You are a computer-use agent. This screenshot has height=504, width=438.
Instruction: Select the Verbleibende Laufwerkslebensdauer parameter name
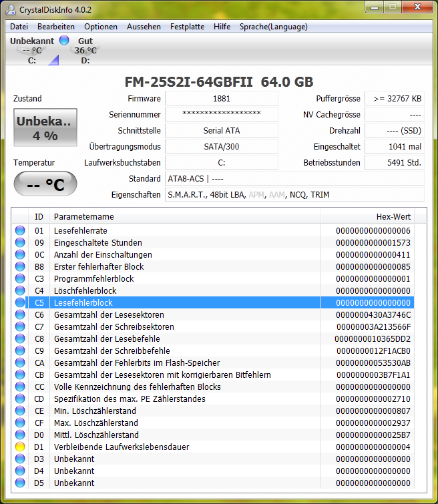coord(122,447)
